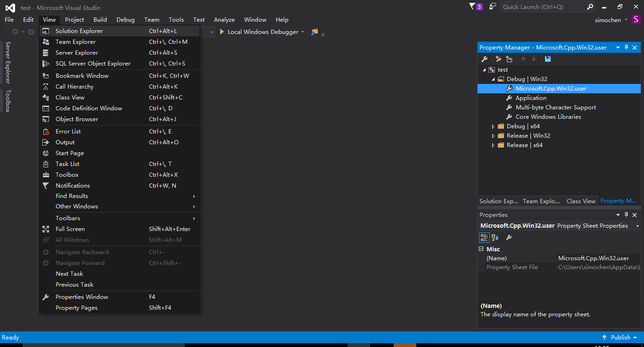
Task: Open the Team menu
Action: tap(152, 20)
